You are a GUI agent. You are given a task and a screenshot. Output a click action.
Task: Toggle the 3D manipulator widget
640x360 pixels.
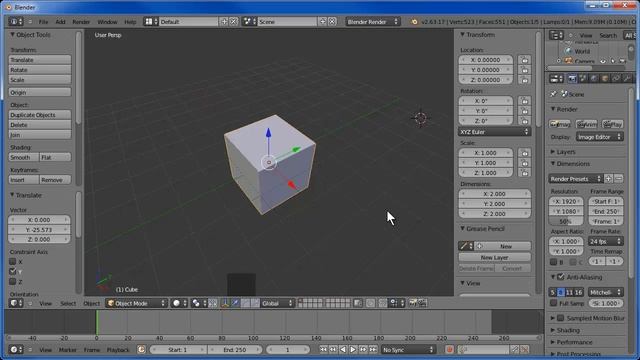point(225,303)
